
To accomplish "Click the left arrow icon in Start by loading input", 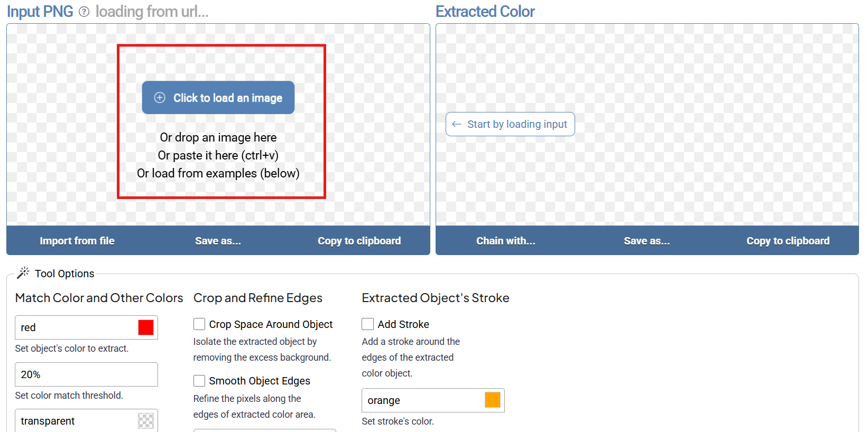I will coord(457,124).
